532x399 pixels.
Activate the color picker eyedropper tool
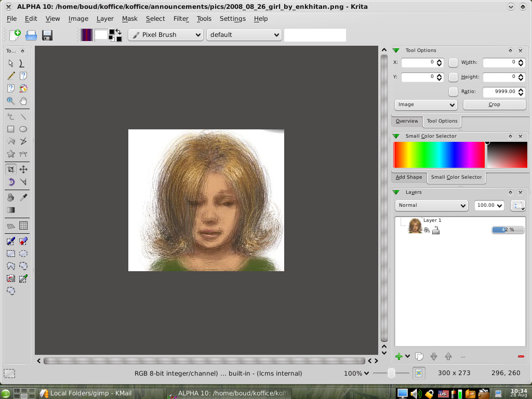pos(23,197)
